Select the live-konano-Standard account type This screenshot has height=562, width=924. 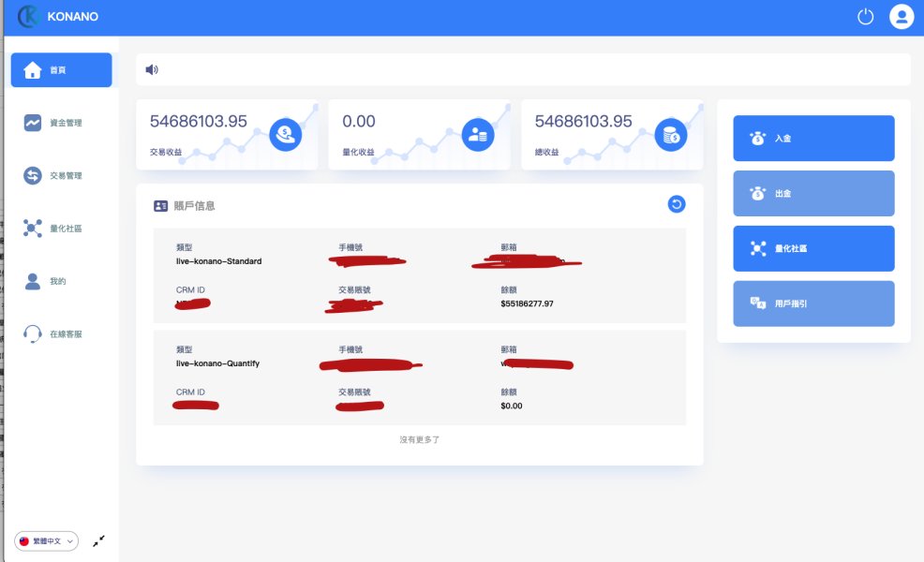pyautogui.click(x=218, y=261)
